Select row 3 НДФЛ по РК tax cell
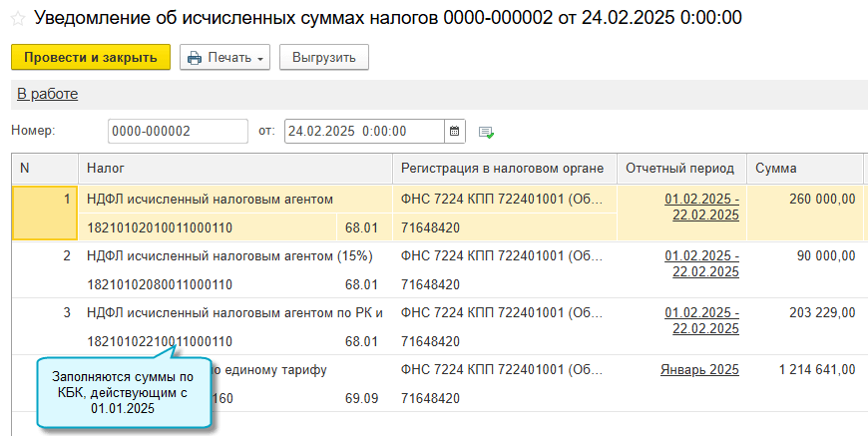This screenshot has width=868, height=436. tap(235, 313)
